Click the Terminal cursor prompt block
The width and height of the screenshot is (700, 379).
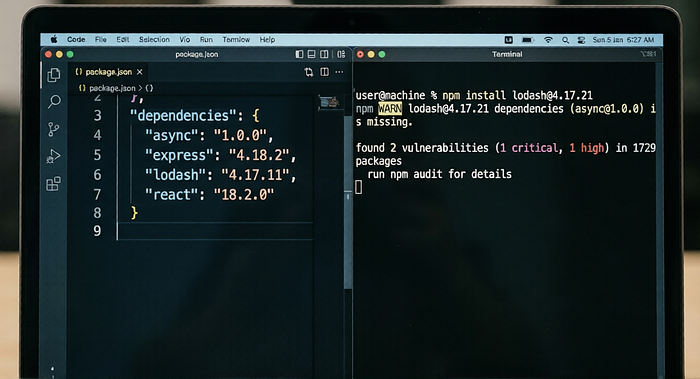pyautogui.click(x=359, y=187)
